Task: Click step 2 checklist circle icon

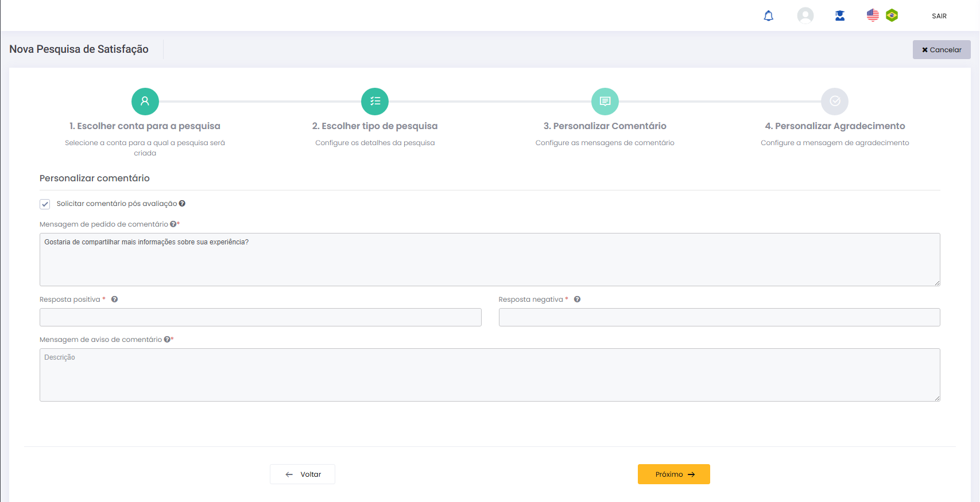Action: pyautogui.click(x=375, y=102)
